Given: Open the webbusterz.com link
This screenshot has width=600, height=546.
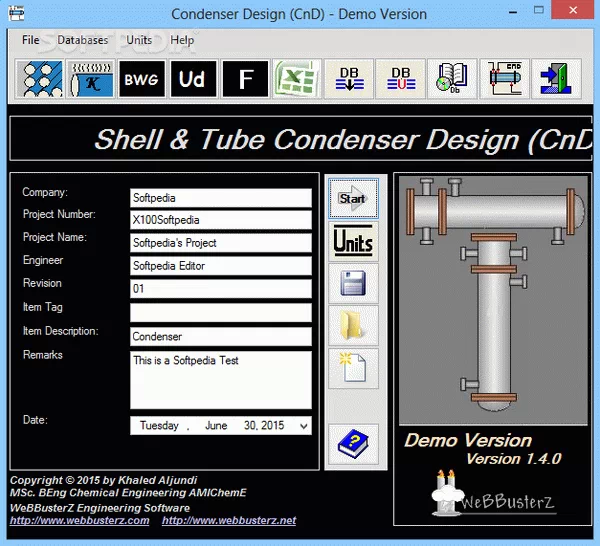Looking at the screenshot, I should [80, 520].
